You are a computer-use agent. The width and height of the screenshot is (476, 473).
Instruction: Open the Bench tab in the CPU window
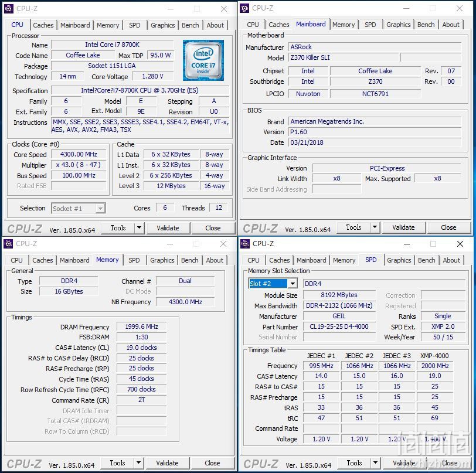coord(191,25)
